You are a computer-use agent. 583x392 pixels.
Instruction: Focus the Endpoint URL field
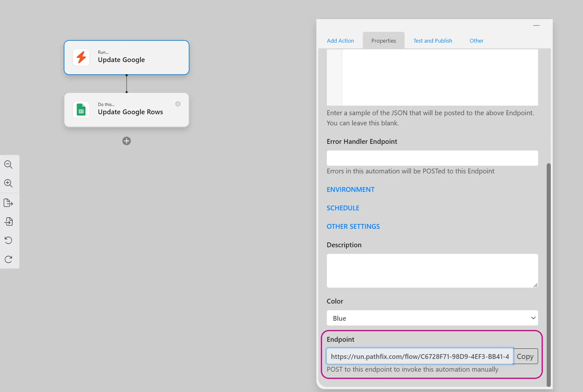point(420,356)
